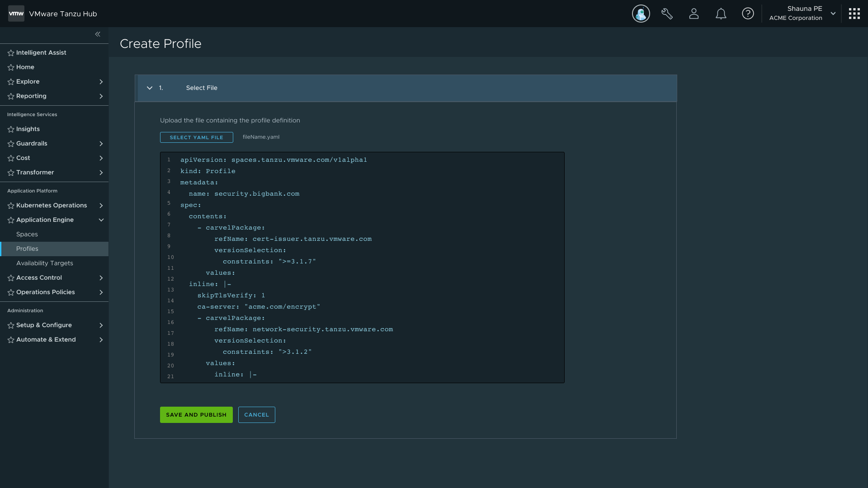868x488 pixels.
Task: Collapse the sidebar with double chevron
Action: pos(98,34)
